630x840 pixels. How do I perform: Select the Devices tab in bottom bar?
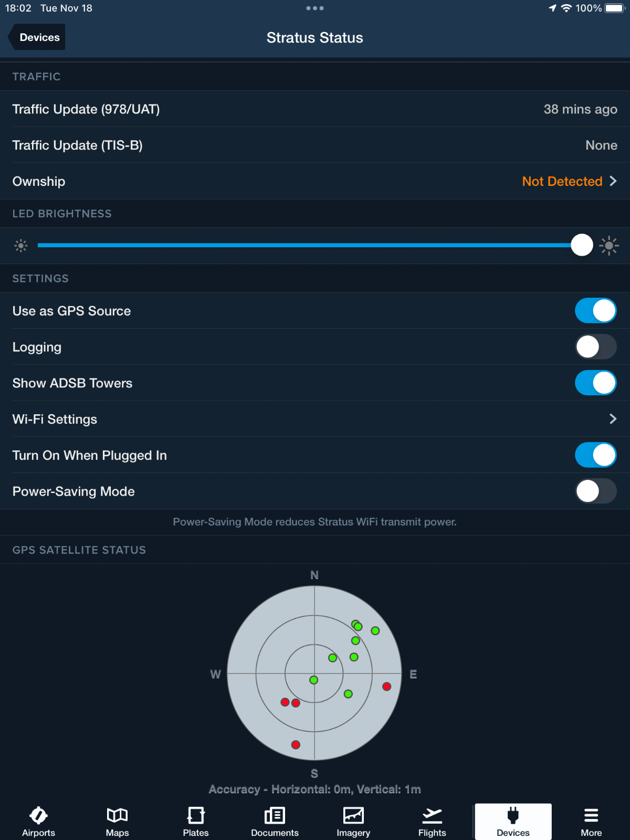(x=513, y=821)
